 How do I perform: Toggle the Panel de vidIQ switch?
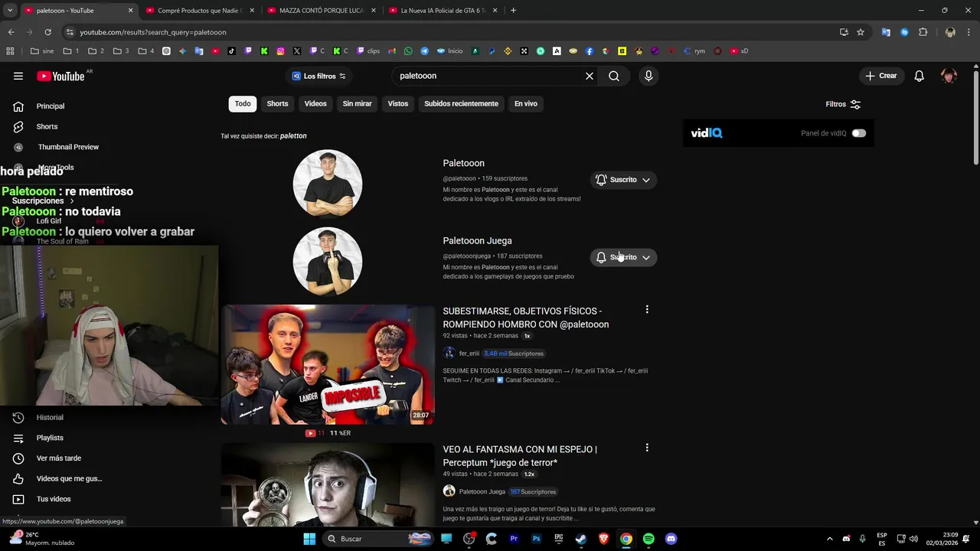click(x=859, y=133)
